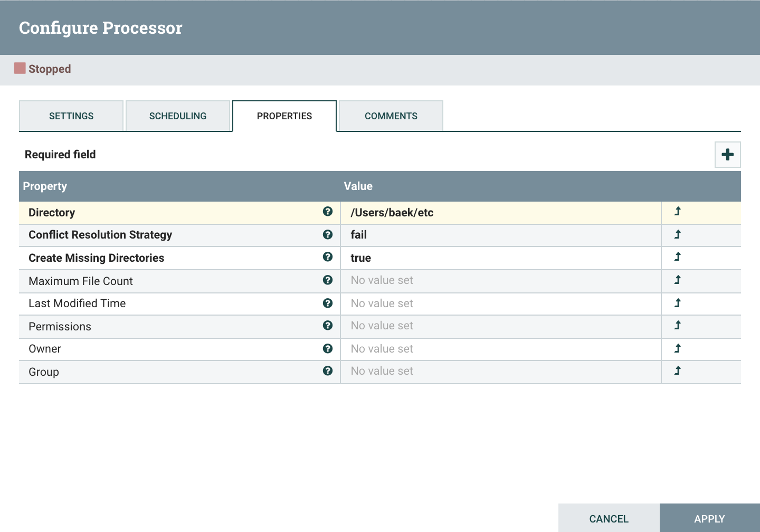
Task: Set a value for Permissions
Action: [x=501, y=326]
